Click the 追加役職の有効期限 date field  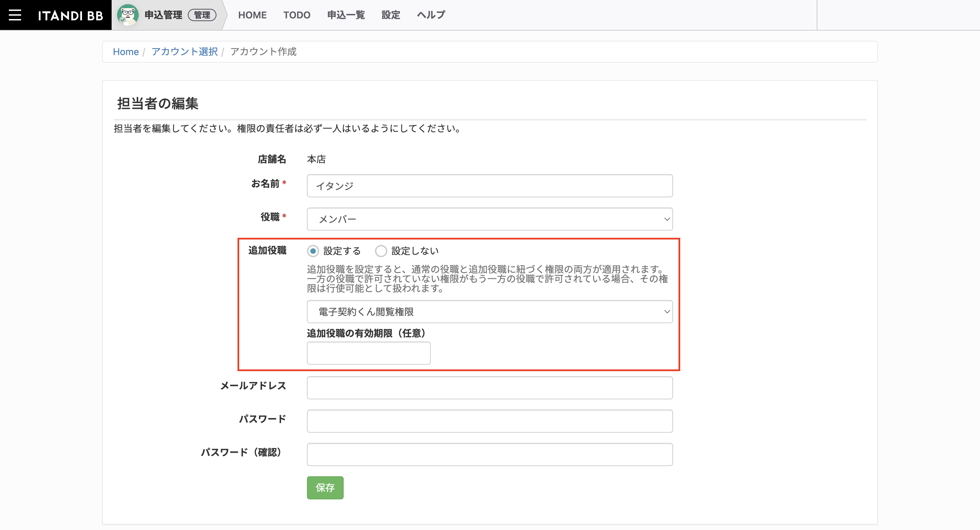click(369, 353)
